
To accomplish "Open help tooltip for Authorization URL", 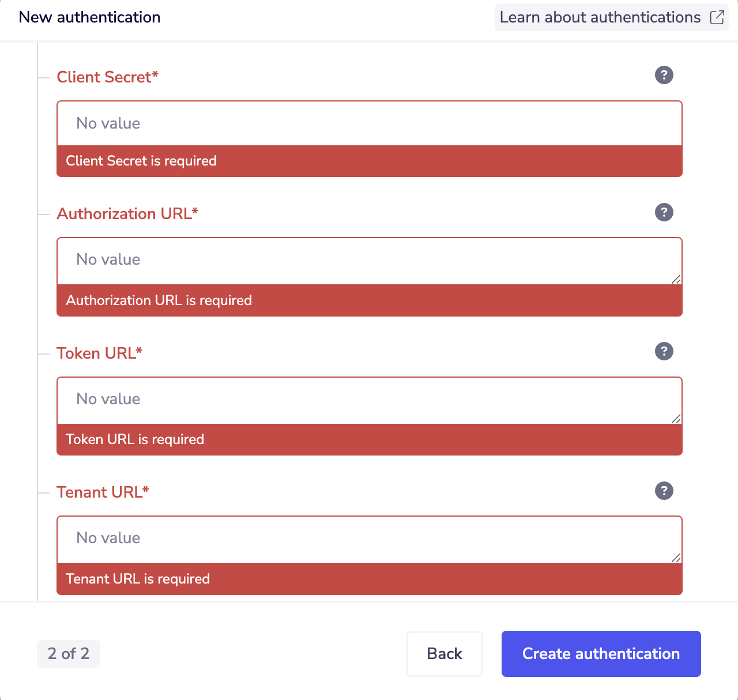I will (664, 212).
